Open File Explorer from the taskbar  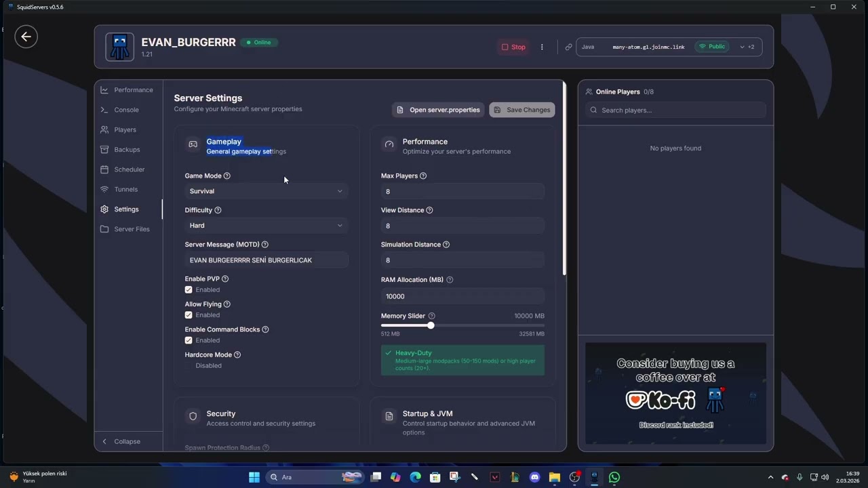555,477
